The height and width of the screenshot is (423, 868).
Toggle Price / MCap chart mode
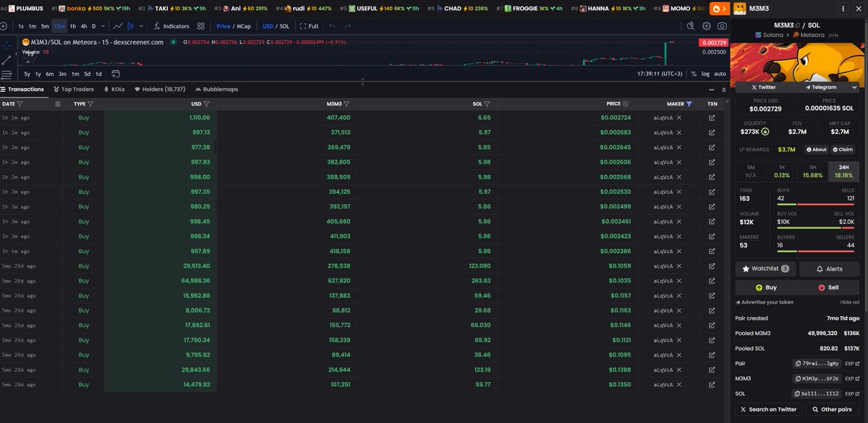click(x=234, y=26)
